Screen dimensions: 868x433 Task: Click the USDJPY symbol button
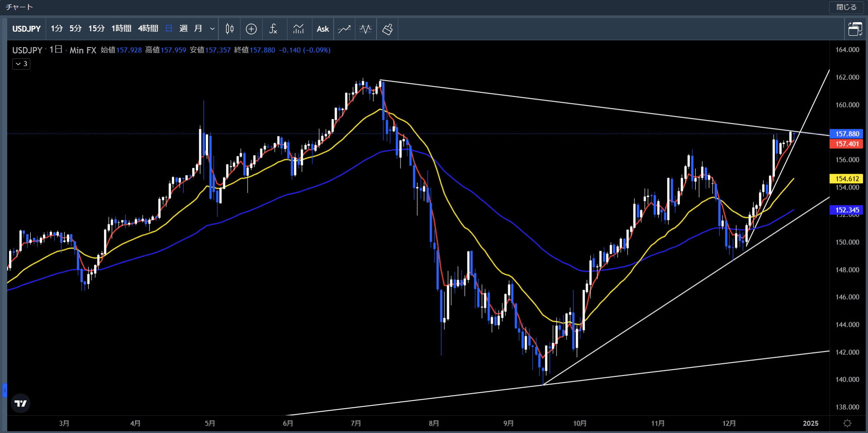tap(26, 29)
